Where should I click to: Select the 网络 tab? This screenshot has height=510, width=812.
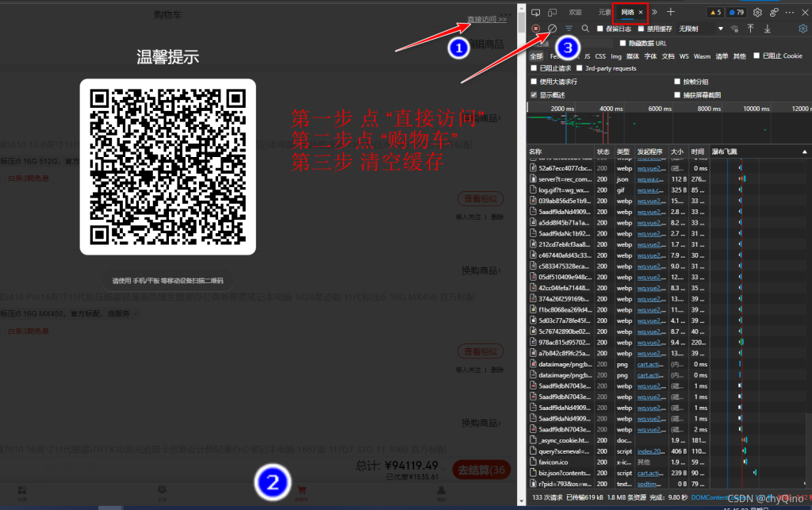pos(628,13)
